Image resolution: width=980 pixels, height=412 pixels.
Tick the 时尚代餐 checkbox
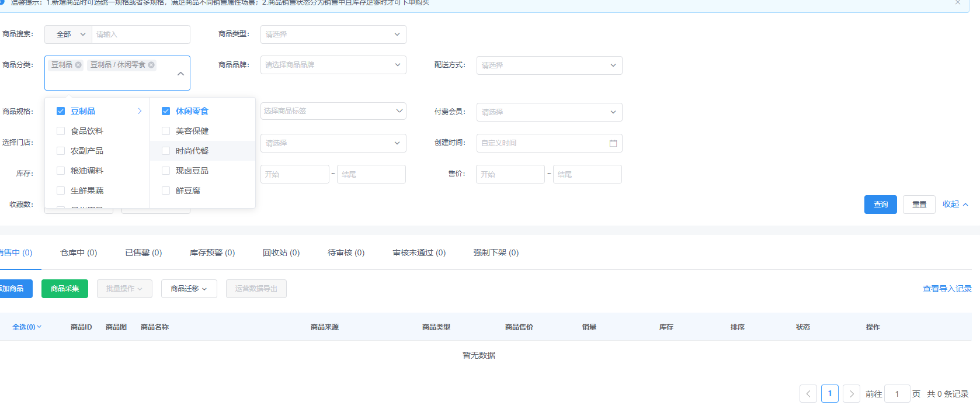point(166,151)
